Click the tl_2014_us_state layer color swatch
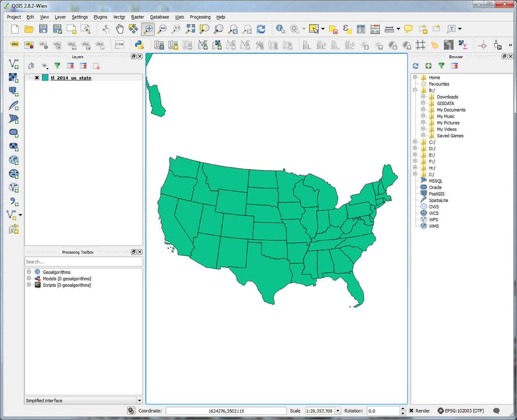Image resolution: width=517 pixels, height=420 pixels. point(45,78)
